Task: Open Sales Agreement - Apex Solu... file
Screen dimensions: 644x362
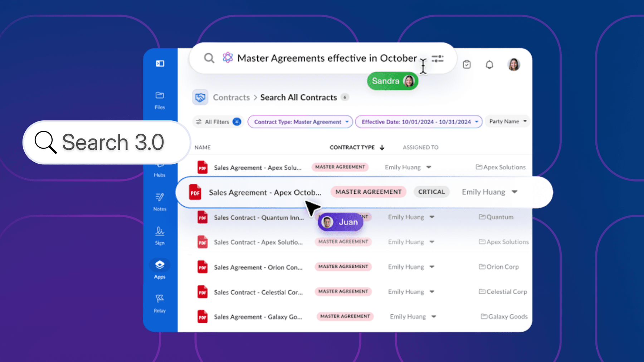Action: point(258,168)
